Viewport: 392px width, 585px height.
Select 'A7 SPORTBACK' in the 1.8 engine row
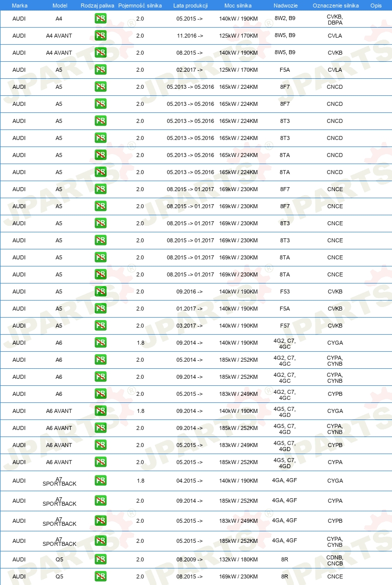59,481
